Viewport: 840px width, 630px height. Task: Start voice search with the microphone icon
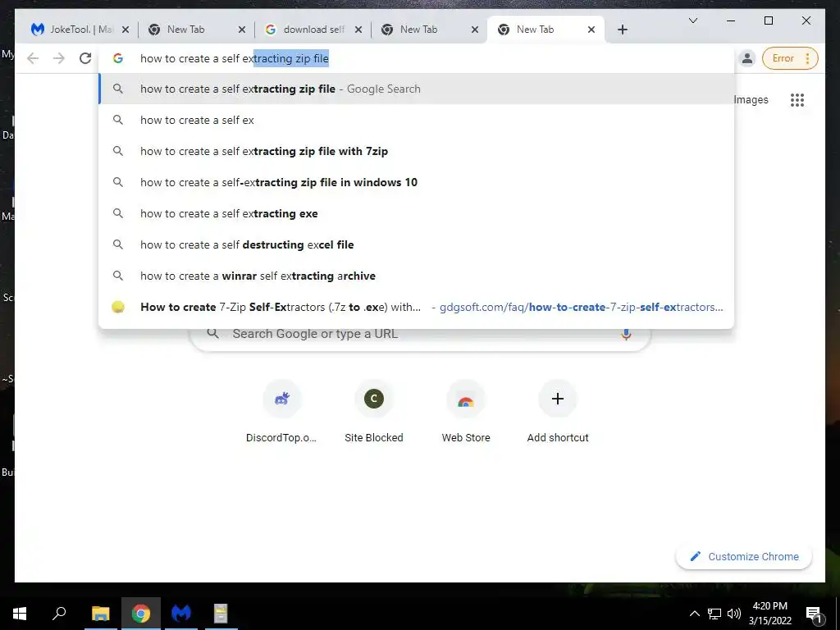click(x=626, y=335)
